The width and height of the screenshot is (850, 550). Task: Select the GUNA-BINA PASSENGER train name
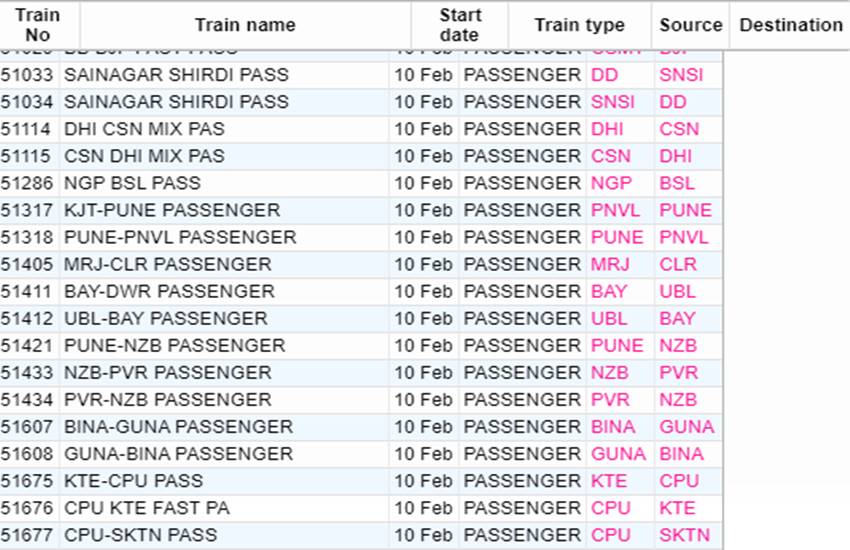coord(178,454)
